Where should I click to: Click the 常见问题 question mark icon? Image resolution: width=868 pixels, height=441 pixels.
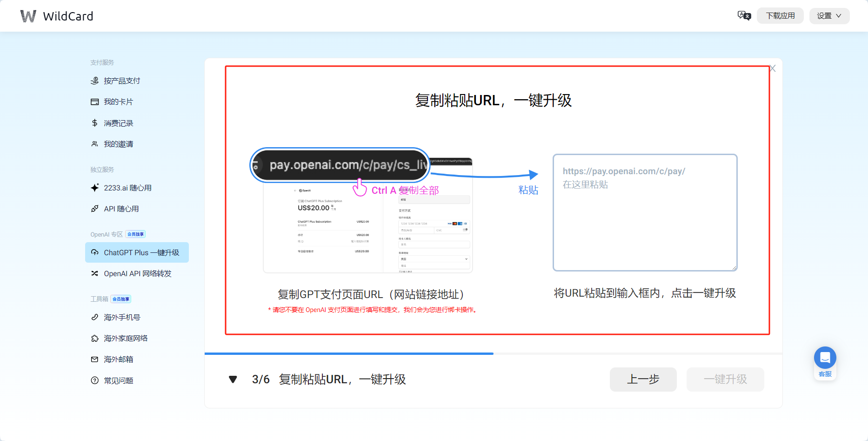[x=95, y=380]
